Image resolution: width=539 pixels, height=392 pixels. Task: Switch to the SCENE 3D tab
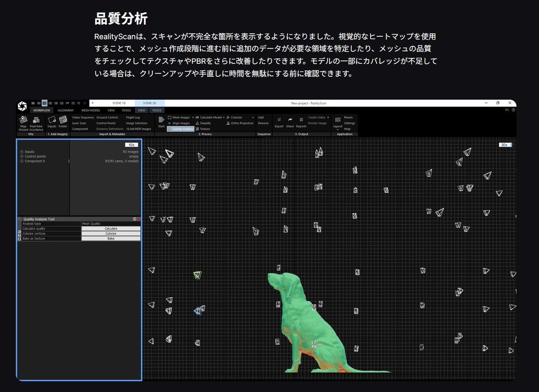(150, 103)
